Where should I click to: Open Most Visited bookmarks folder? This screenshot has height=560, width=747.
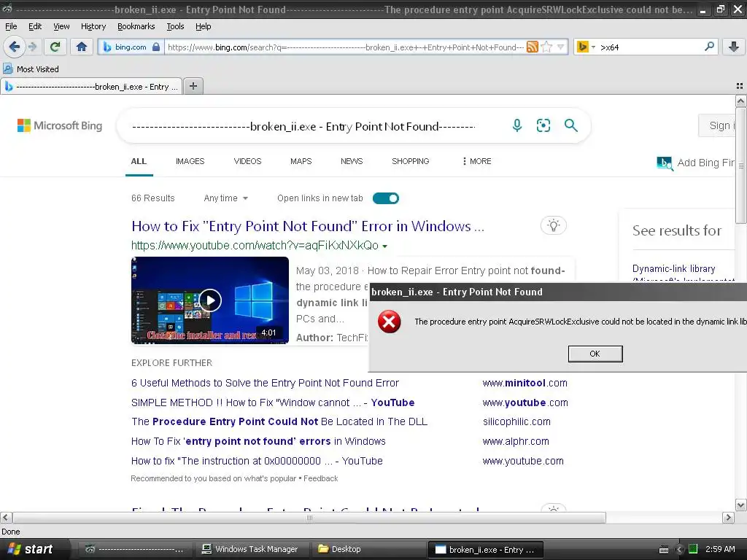pos(31,69)
